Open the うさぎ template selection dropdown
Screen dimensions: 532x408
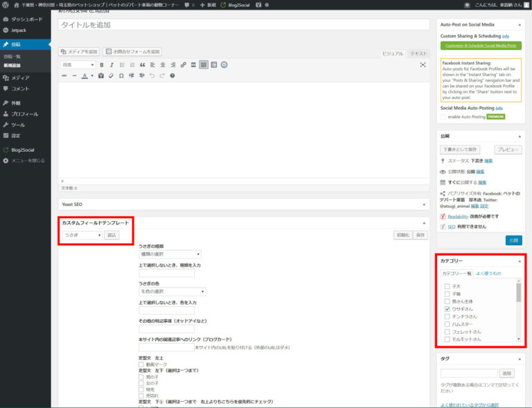tap(82, 235)
